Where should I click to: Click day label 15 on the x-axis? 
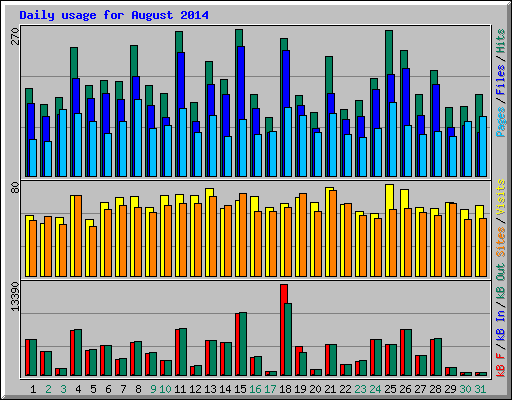coord(240,389)
